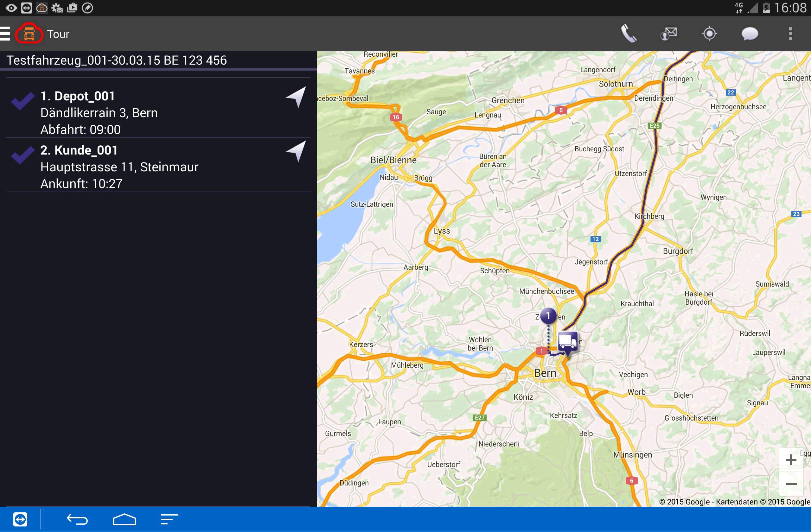Viewport: 811px width, 532px height.
Task: Tap the phone call icon
Action: click(628, 34)
